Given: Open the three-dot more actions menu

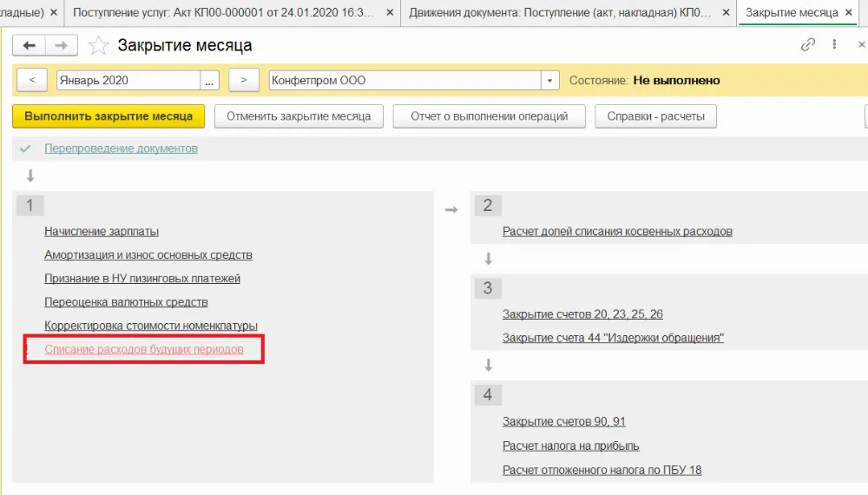Looking at the screenshot, I should (835, 45).
